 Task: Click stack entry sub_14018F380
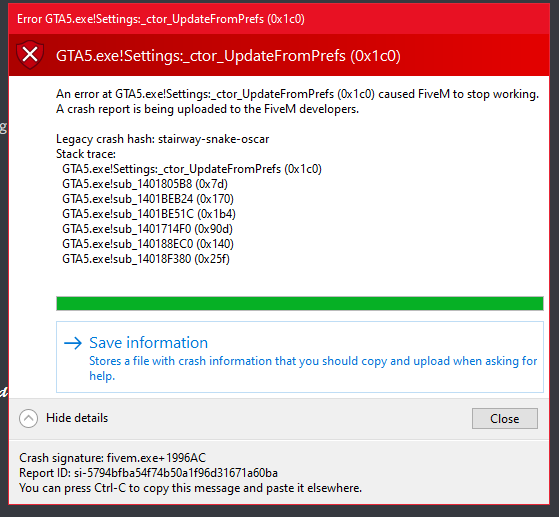[146, 259]
